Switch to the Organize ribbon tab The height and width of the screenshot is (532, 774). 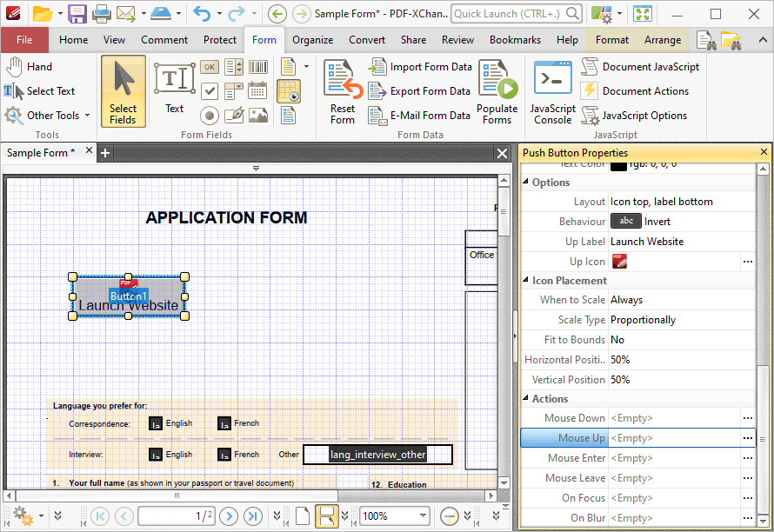pyautogui.click(x=312, y=40)
